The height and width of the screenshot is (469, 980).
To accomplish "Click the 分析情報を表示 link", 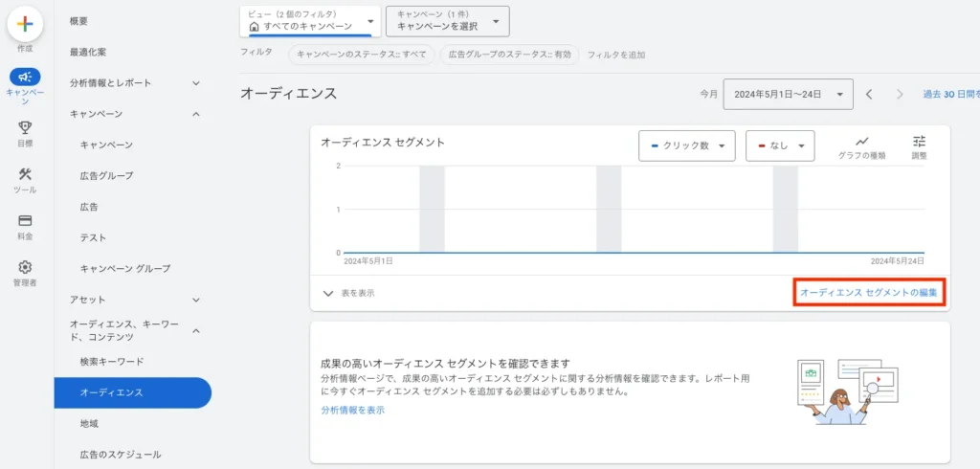I will (352, 411).
